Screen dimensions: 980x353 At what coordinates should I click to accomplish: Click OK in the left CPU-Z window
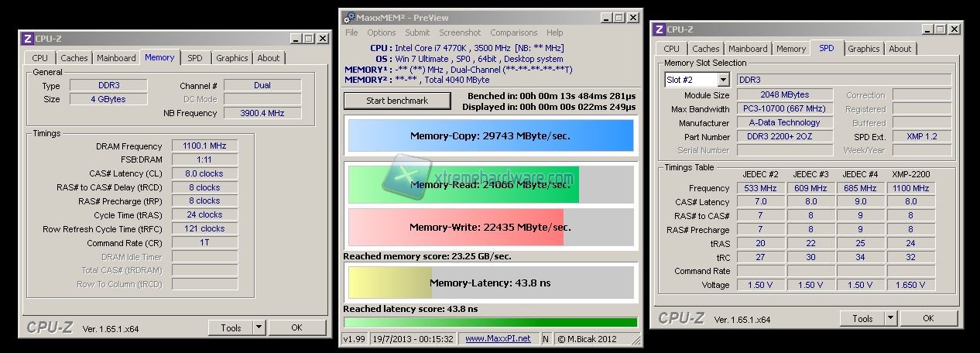(x=296, y=327)
